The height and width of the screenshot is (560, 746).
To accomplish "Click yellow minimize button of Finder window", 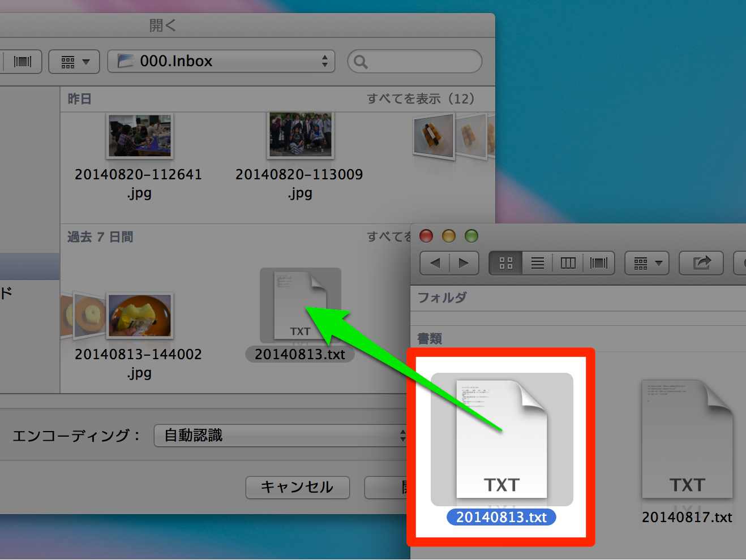I will pyautogui.click(x=449, y=236).
